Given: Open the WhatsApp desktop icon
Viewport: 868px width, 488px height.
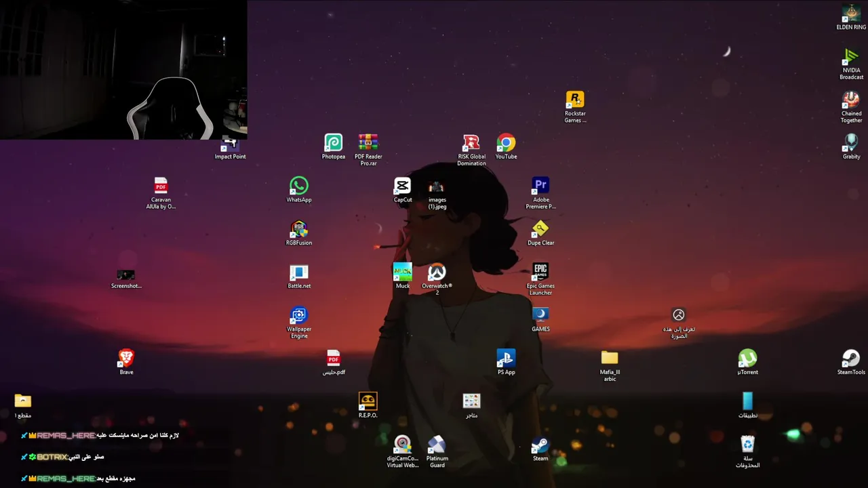Looking at the screenshot, I should (299, 190).
